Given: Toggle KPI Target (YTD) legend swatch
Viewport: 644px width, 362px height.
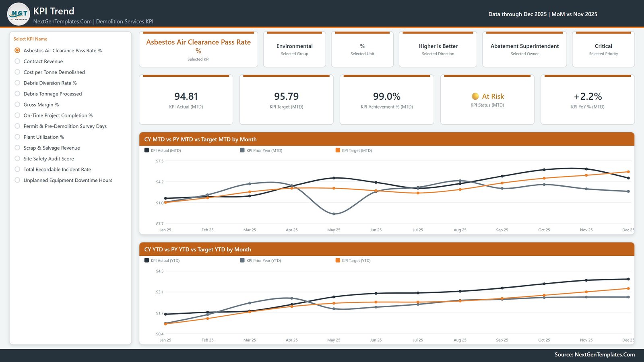Looking at the screenshot, I should 338,260.
